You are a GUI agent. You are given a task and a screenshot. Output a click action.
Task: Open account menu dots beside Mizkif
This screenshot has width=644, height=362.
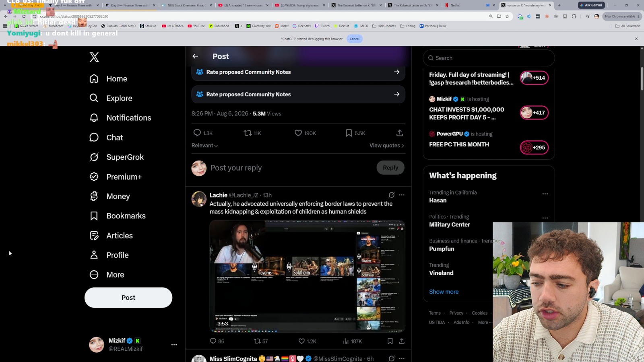[x=174, y=345]
